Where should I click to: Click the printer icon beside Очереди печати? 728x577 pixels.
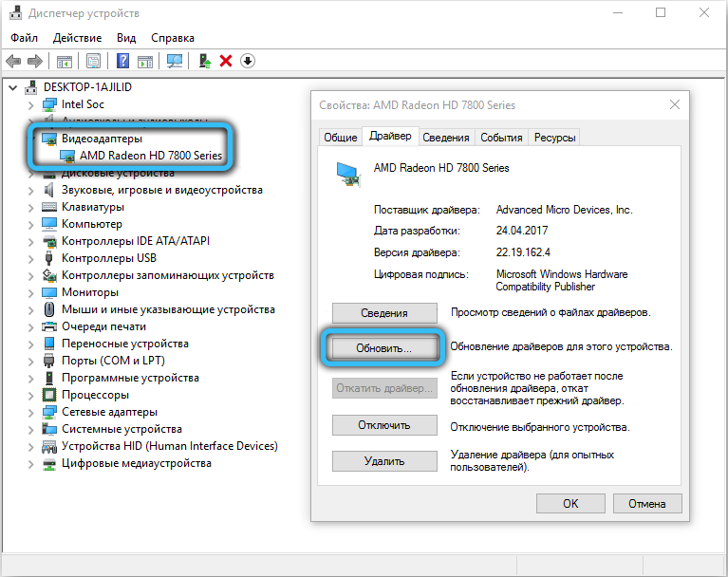49,326
